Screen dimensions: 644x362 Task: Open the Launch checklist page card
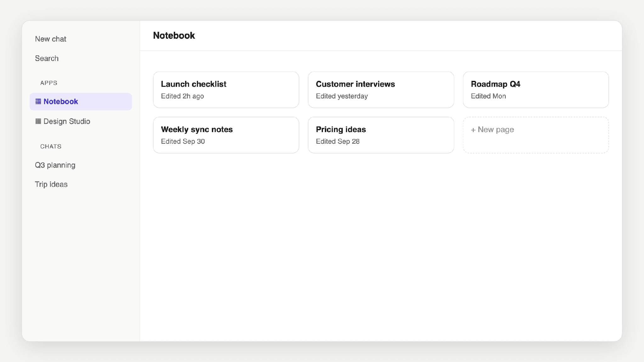click(x=226, y=90)
